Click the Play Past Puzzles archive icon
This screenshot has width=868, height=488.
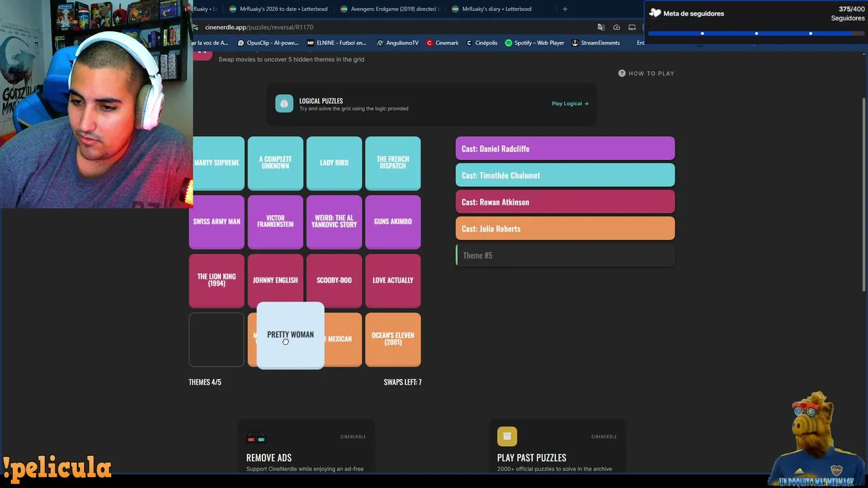507,436
